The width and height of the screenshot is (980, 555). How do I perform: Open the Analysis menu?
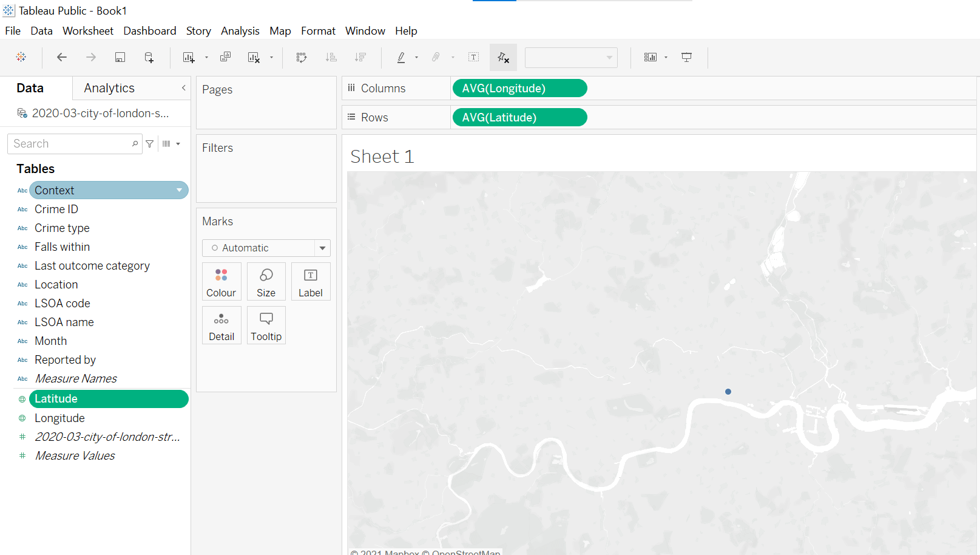pos(240,31)
